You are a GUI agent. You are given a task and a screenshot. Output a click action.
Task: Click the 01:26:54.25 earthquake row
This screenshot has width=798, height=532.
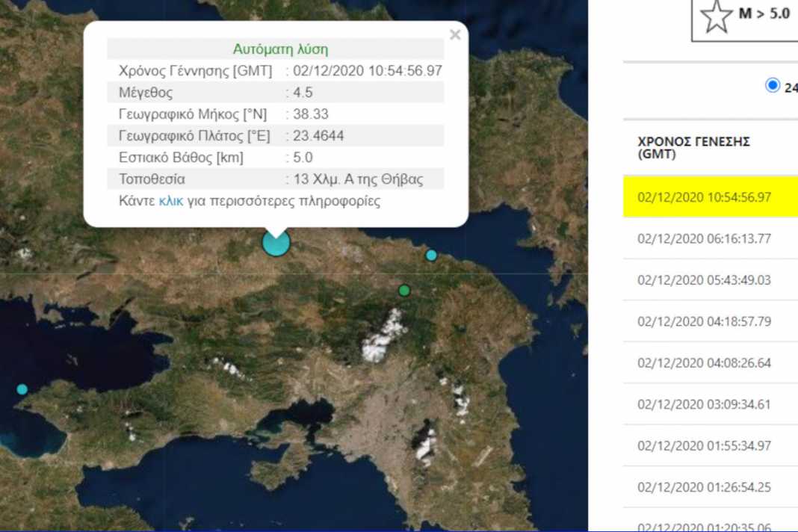704,487
